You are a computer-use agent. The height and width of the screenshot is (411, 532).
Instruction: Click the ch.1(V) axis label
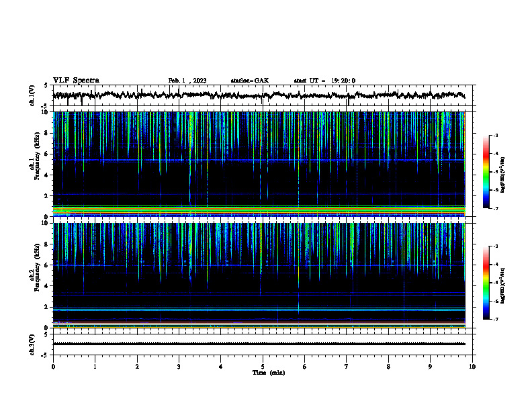pos(32,95)
